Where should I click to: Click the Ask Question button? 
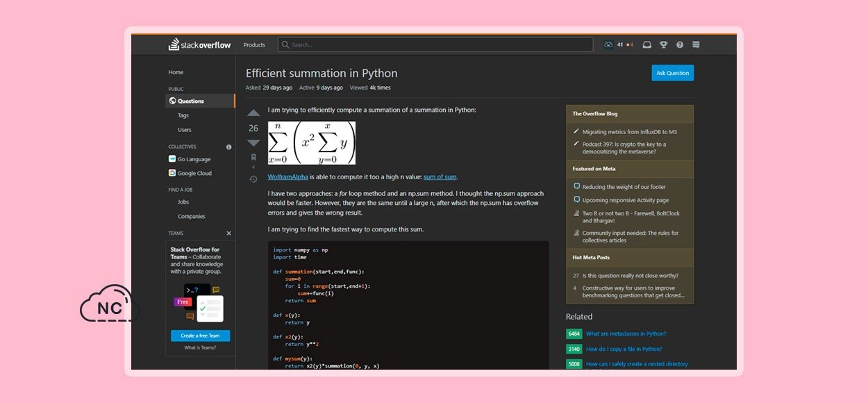(x=672, y=73)
